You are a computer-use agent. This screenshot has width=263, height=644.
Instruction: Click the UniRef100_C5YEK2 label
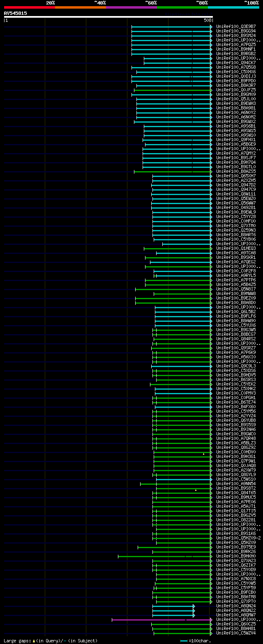(x=236, y=384)
